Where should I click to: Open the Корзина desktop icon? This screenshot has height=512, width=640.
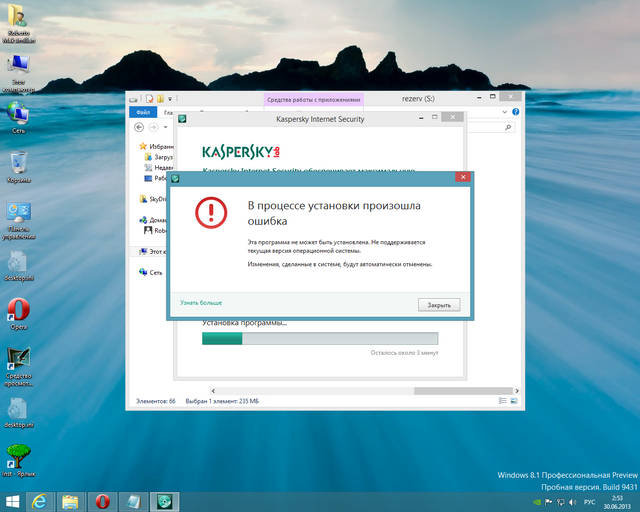click(x=18, y=167)
